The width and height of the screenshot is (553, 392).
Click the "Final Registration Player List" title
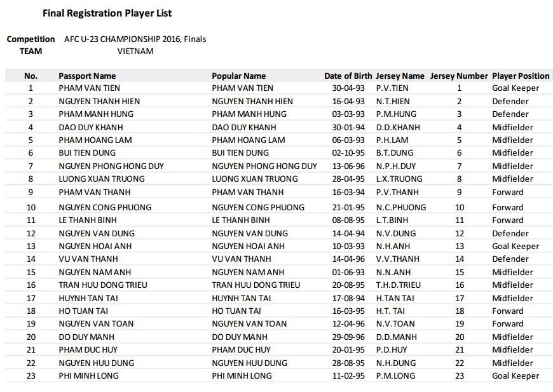coord(107,13)
